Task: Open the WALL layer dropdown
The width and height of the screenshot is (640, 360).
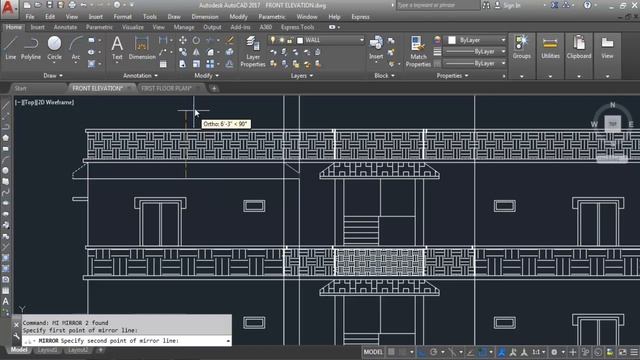Action: coord(362,40)
